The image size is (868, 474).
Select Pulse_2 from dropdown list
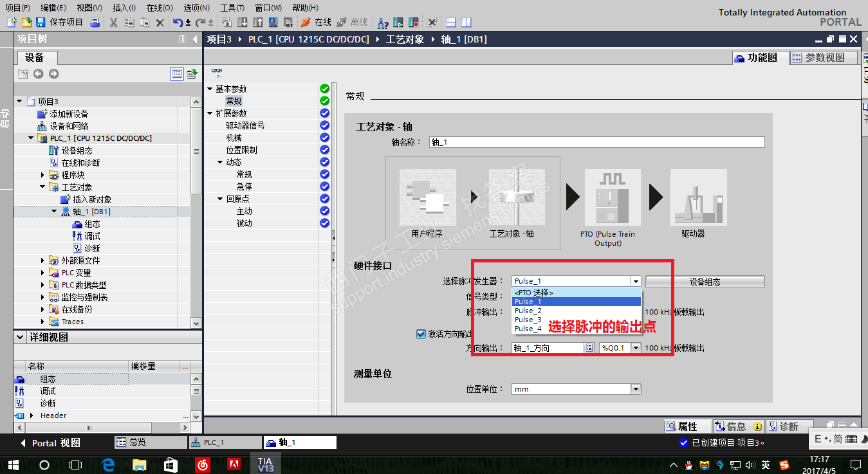(x=577, y=311)
